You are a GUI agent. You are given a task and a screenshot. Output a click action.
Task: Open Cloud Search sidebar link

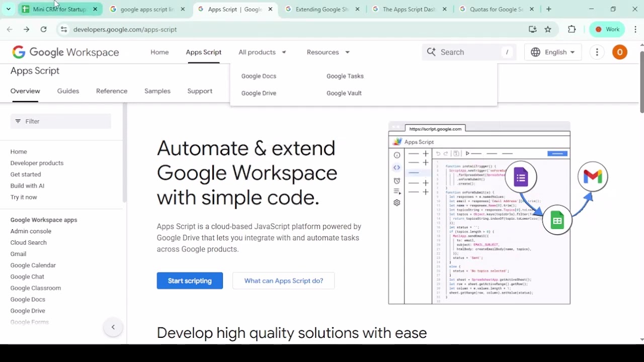(x=28, y=242)
